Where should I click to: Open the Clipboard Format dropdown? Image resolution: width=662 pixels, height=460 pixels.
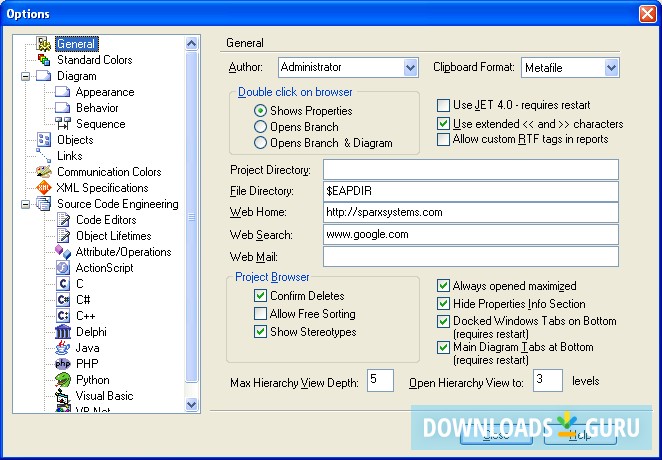[x=611, y=68]
